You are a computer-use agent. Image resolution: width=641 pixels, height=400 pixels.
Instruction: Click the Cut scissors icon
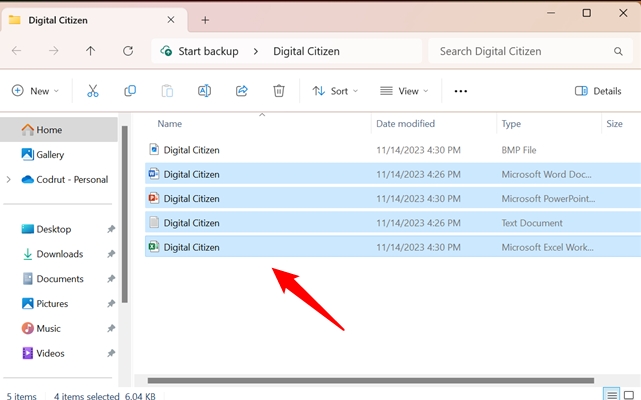tap(93, 91)
